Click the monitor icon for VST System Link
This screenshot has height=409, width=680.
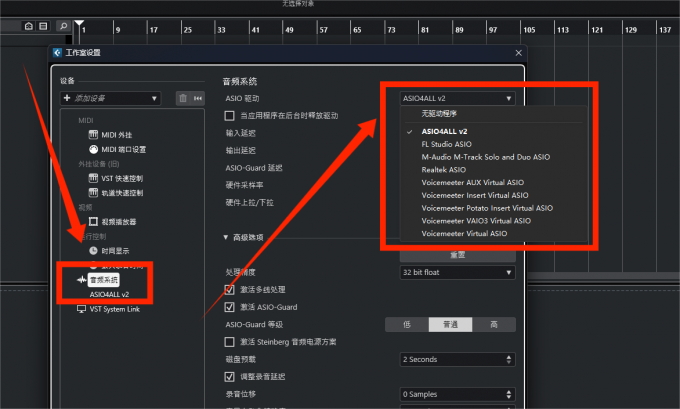[x=81, y=309]
